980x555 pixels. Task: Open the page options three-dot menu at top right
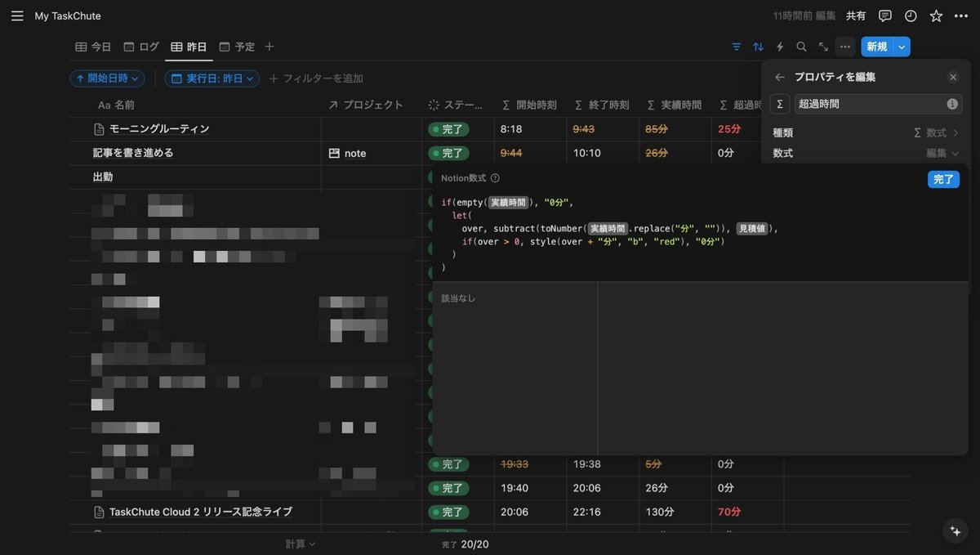(x=961, y=16)
